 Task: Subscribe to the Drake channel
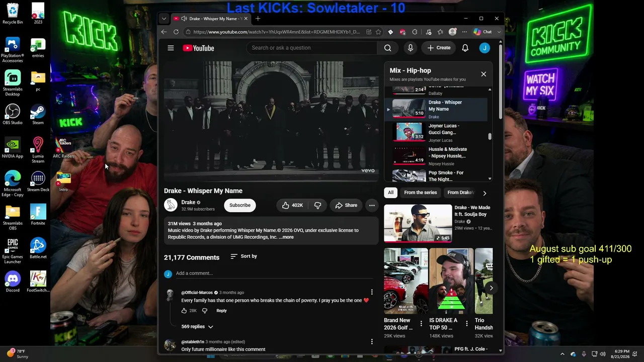[x=240, y=205]
